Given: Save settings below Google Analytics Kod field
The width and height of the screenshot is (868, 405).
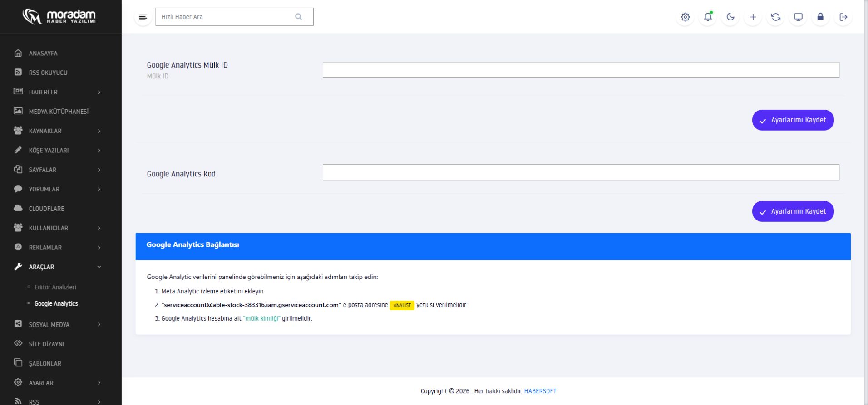Looking at the screenshot, I should coord(793,211).
